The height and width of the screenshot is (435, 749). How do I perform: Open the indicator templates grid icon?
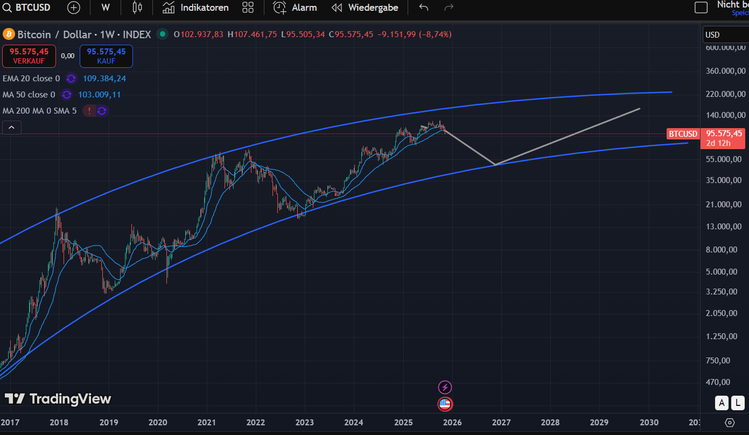[248, 7]
